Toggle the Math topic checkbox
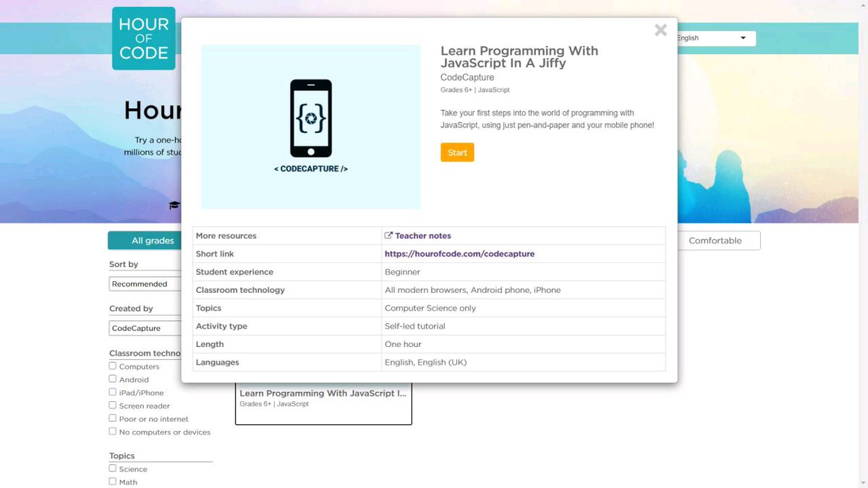 tap(113, 481)
